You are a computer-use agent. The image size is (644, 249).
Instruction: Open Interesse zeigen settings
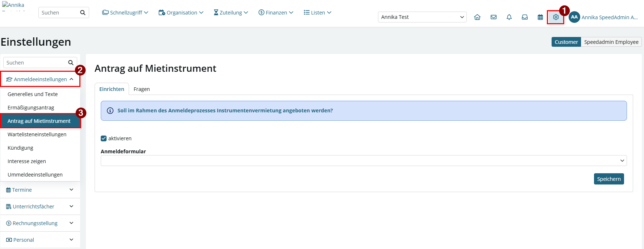40,161
